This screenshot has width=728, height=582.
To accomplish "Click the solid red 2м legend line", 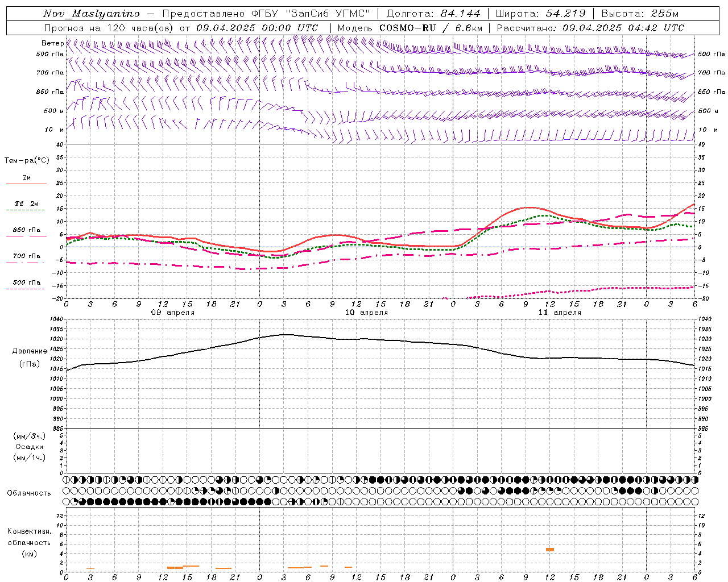I will coord(26,184).
